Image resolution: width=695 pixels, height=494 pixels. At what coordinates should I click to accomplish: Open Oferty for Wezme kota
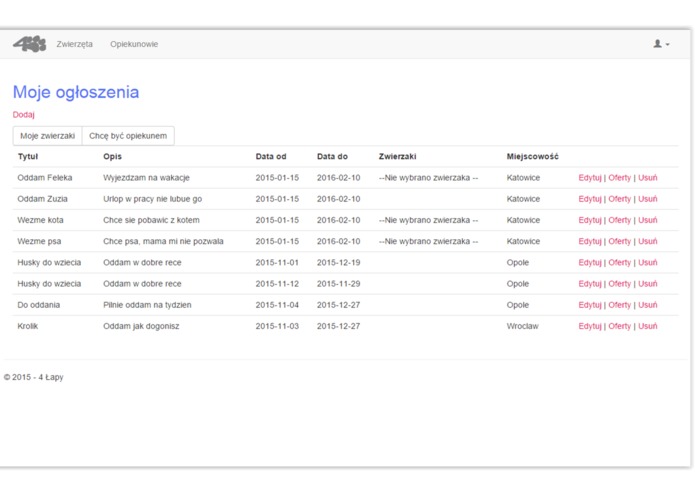coord(619,220)
